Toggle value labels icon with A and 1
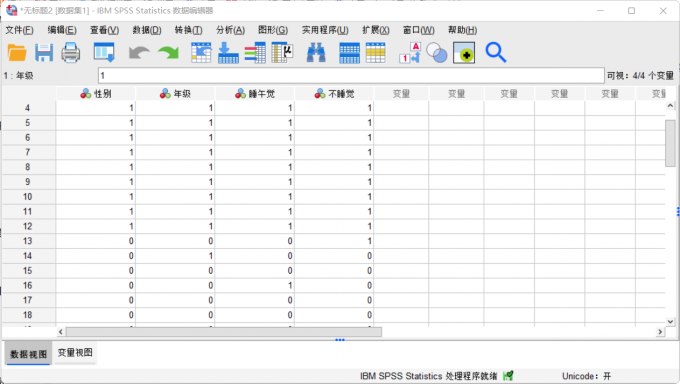The image size is (680, 384). click(410, 53)
